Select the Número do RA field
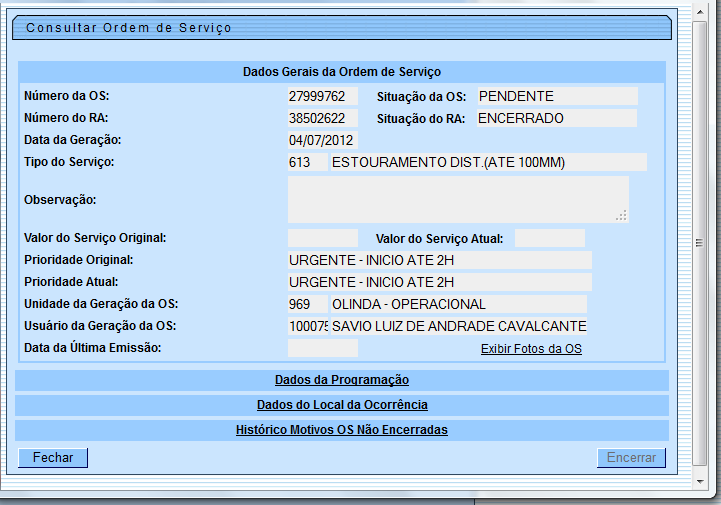Viewport: 721px width, 505px height. pyautogui.click(x=322, y=118)
